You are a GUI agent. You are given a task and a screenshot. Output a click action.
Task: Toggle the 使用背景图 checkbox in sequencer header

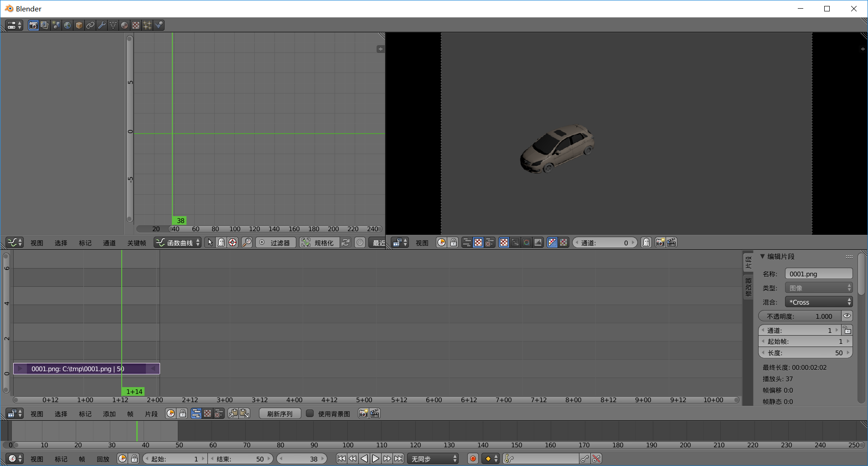[x=310, y=413]
